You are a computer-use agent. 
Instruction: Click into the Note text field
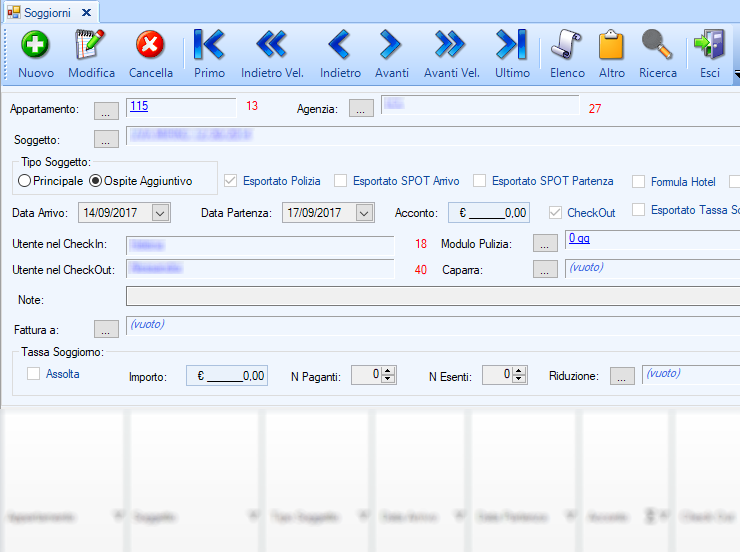(430, 296)
